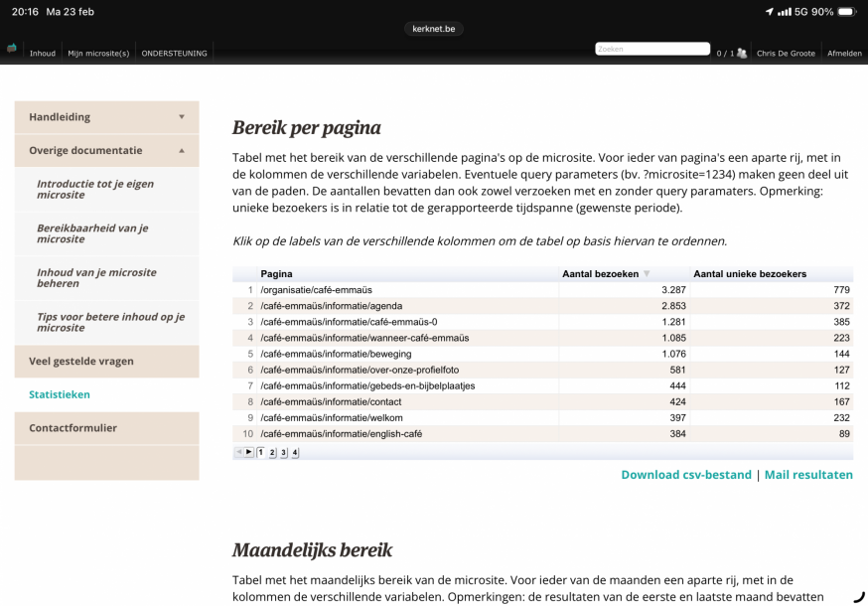
Task: Open Inhoud in the admin menu
Action: click(43, 53)
